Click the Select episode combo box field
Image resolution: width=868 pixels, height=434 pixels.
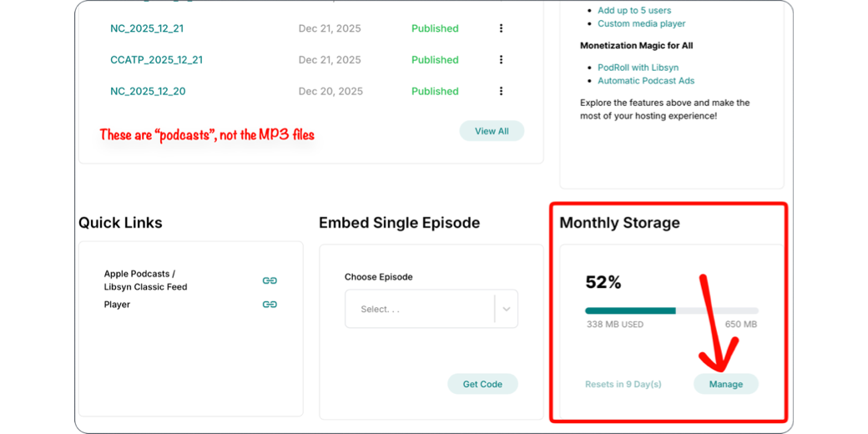tap(420, 309)
